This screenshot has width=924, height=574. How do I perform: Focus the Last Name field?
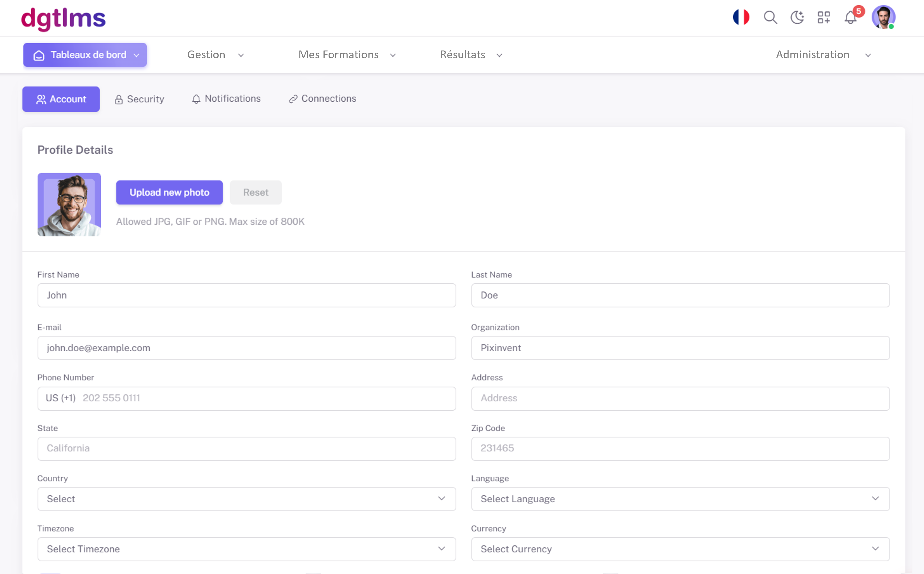pos(680,295)
